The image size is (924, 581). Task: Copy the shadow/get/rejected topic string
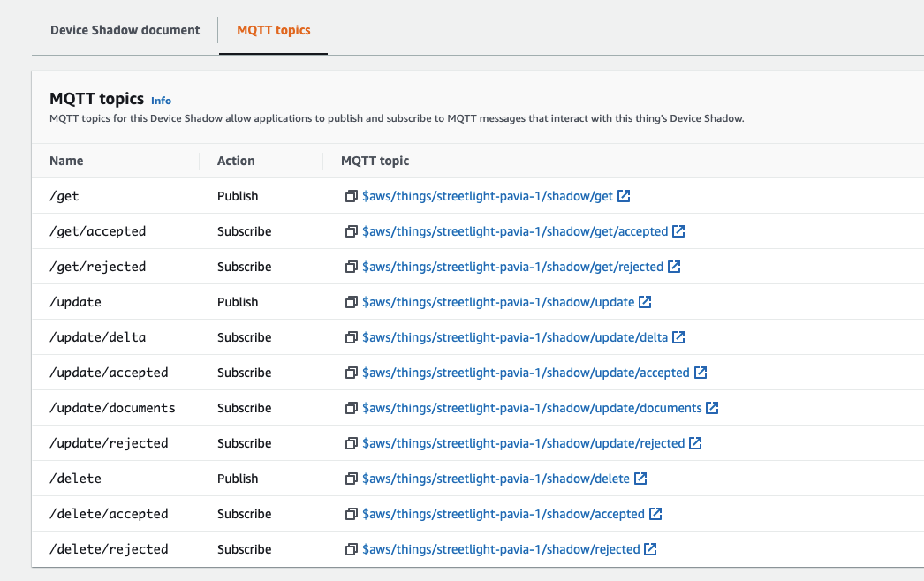tap(351, 267)
